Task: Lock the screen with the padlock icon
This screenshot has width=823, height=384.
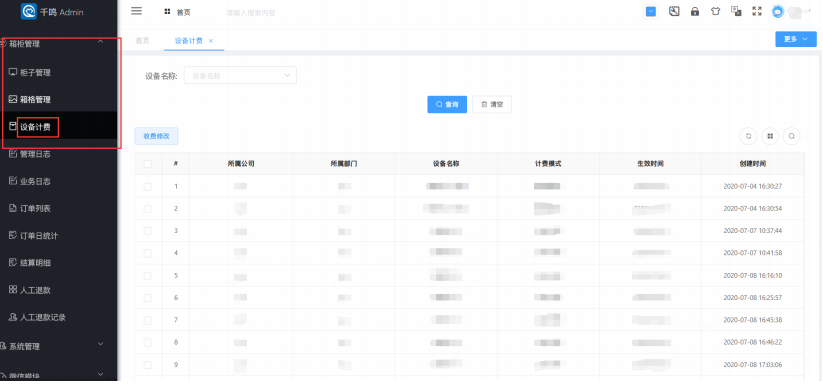Action: (695, 11)
